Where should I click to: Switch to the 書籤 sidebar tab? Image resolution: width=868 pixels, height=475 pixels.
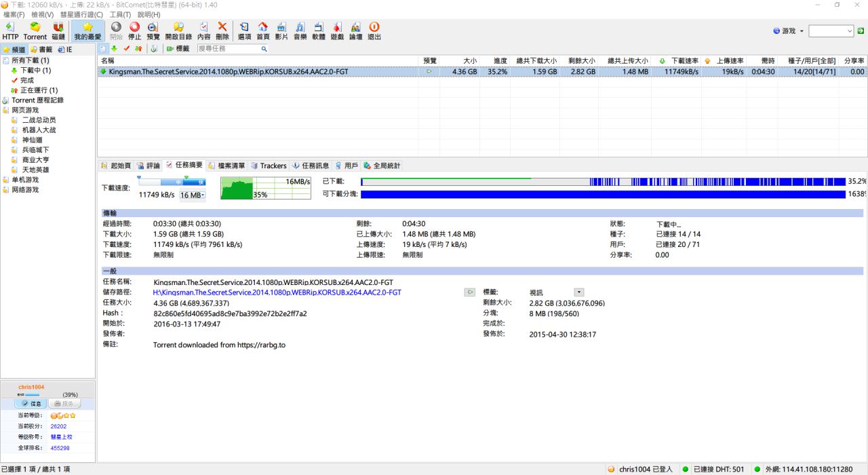pyautogui.click(x=41, y=50)
